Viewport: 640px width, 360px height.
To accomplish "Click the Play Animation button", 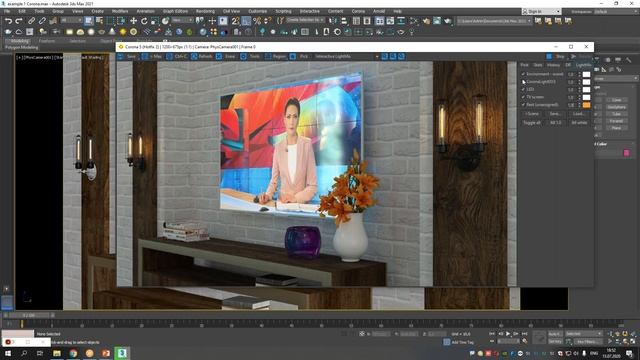I will coord(508,334).
